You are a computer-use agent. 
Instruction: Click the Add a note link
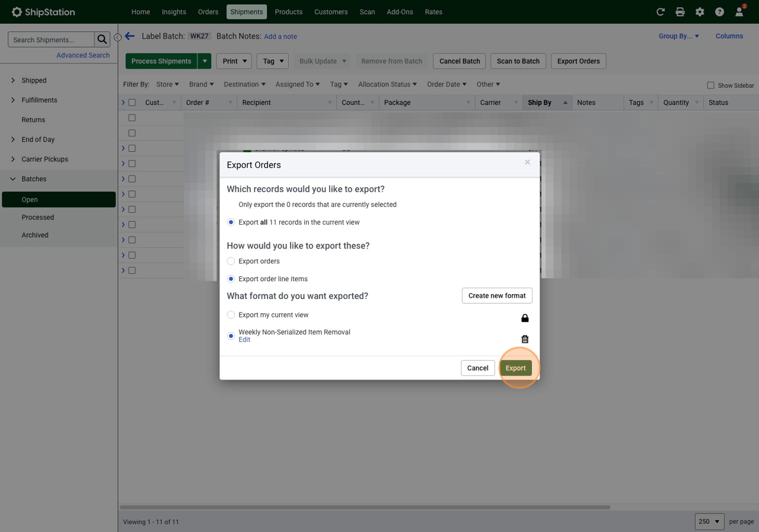coord(280,37)
